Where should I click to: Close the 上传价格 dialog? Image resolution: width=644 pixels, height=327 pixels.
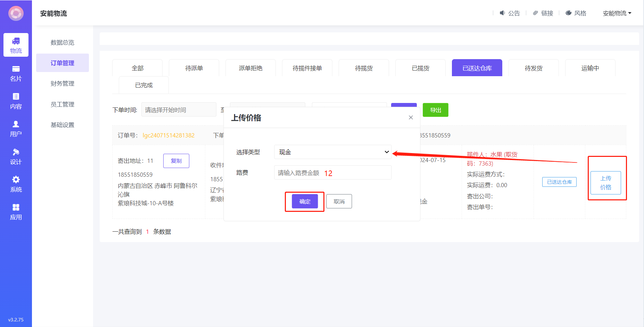point(411,118)
